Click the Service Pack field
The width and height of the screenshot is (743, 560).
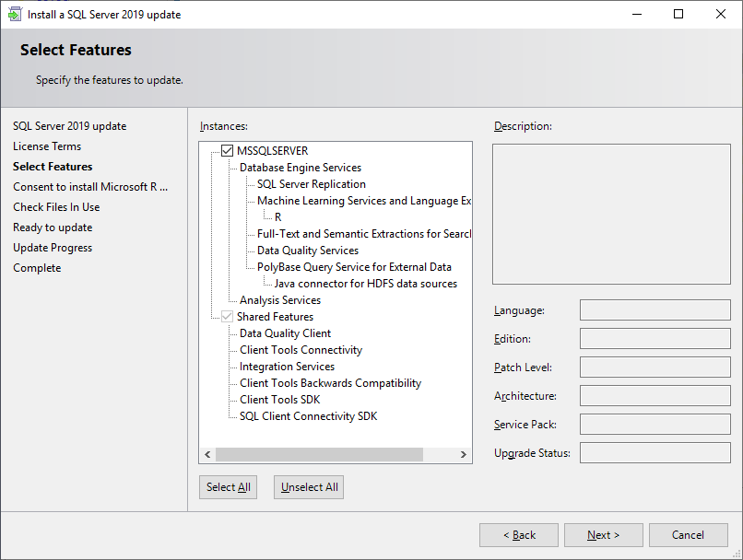(655, 424)
